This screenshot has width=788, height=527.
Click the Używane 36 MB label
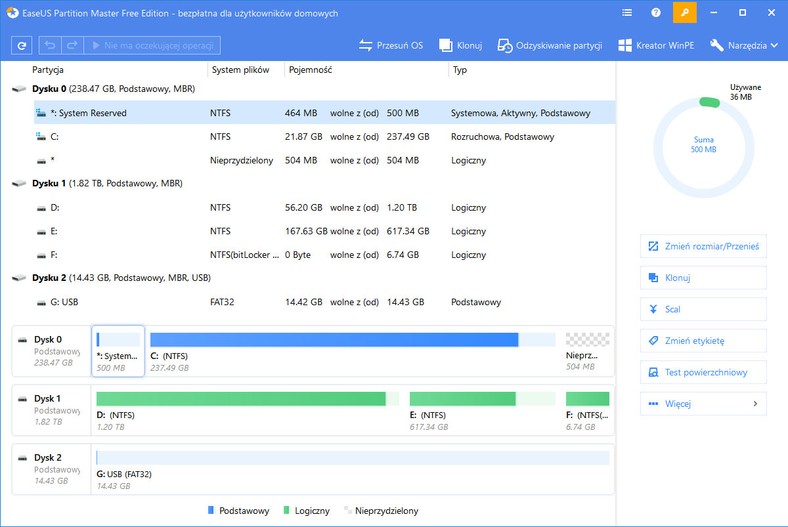point(745,92)
